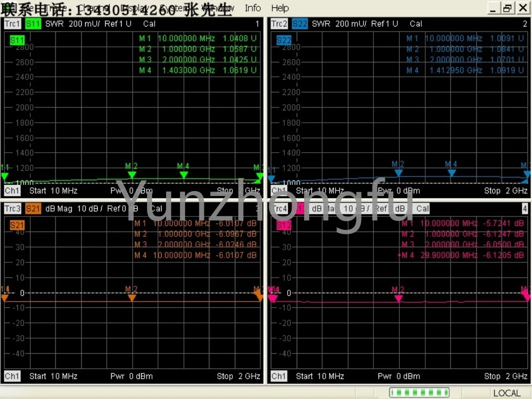Image resolution: width=532 pixels, height=399 pixels.
Task: Click the Ch1 label of the S21 diagram
Action: tap(12, 376)
